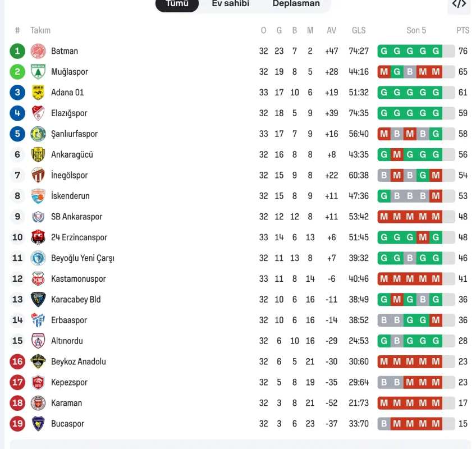The height and width of the screenshot is (449, 476).
Task: Click the Kastamonuspor club badge
Action: (38, 279)
